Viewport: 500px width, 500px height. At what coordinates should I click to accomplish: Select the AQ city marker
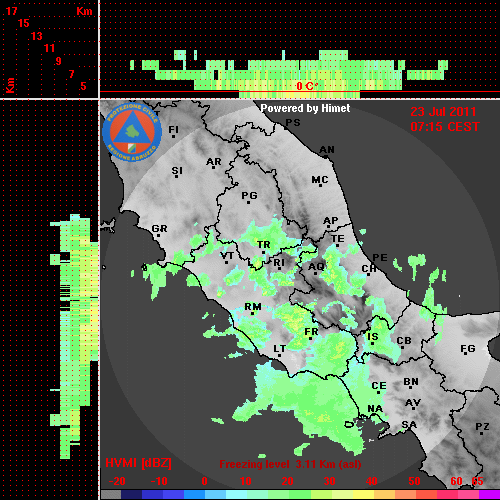tap(315, 273)
